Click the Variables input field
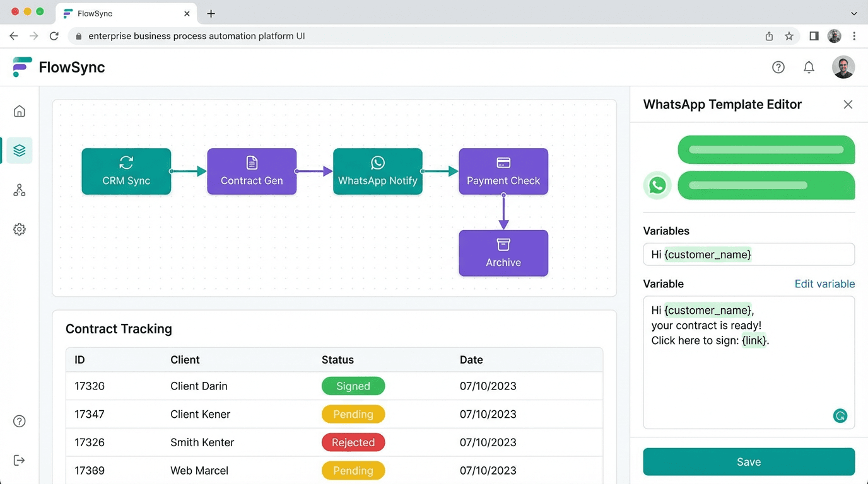 pyautogui.click(x=749, y=255)
